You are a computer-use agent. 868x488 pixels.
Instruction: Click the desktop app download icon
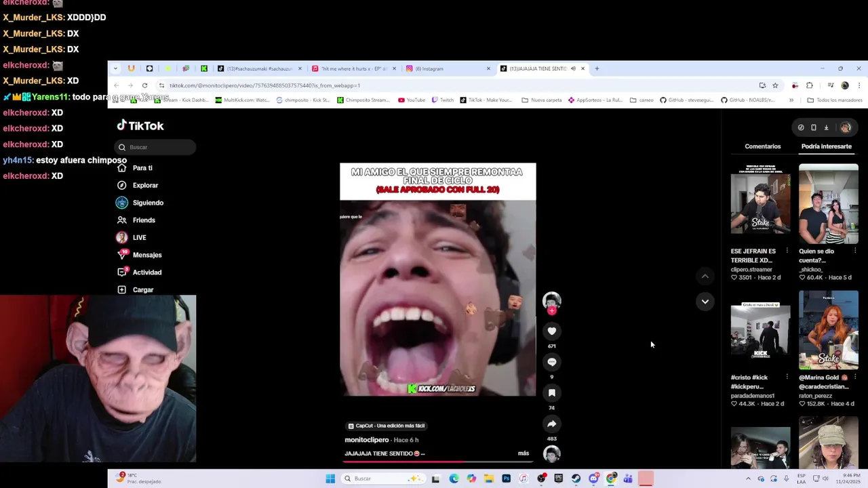coord(826,127)
